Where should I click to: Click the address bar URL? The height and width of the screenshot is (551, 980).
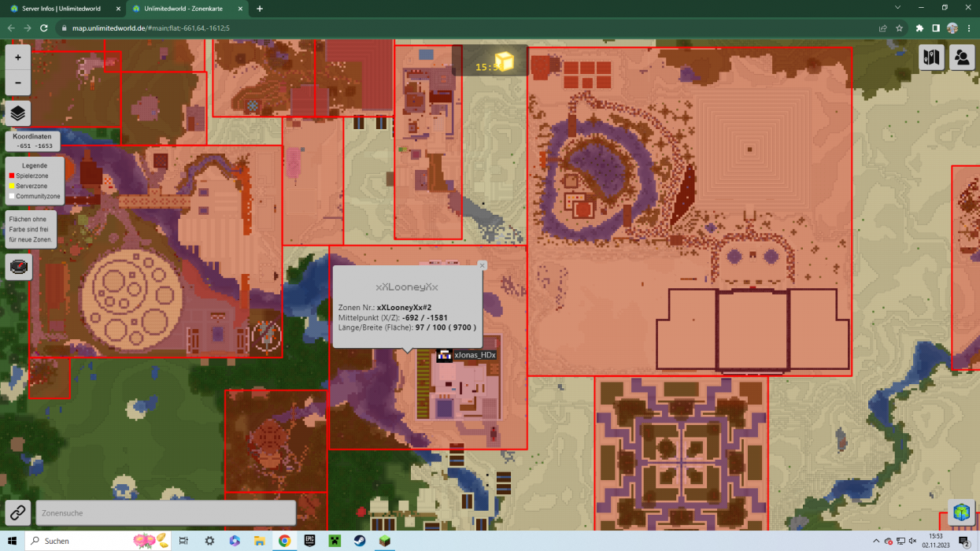pyautogui.click(x=151, y=28)
